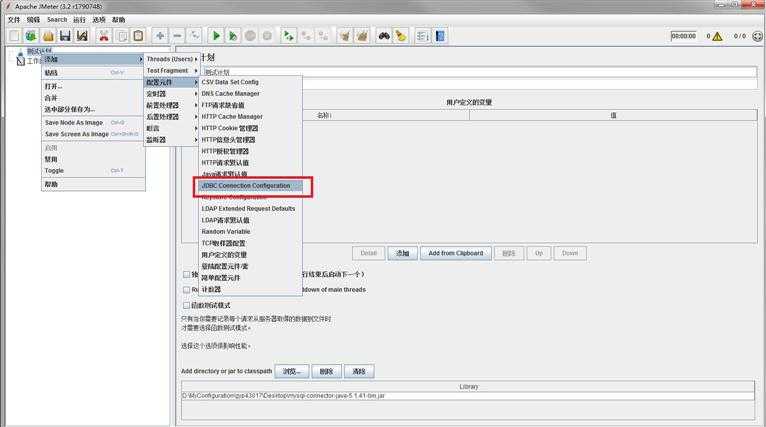Image resolution: width=766 pixels, height=427 pixels.
Task: Expand the 前置处理器 submenu
Action: [x=172, y=105]
